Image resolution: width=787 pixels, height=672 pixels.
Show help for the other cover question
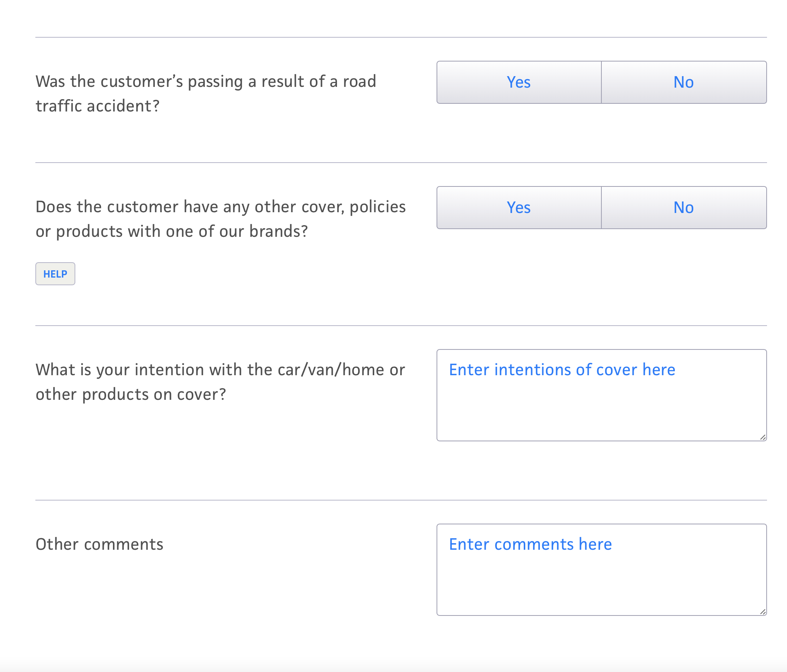55,274
